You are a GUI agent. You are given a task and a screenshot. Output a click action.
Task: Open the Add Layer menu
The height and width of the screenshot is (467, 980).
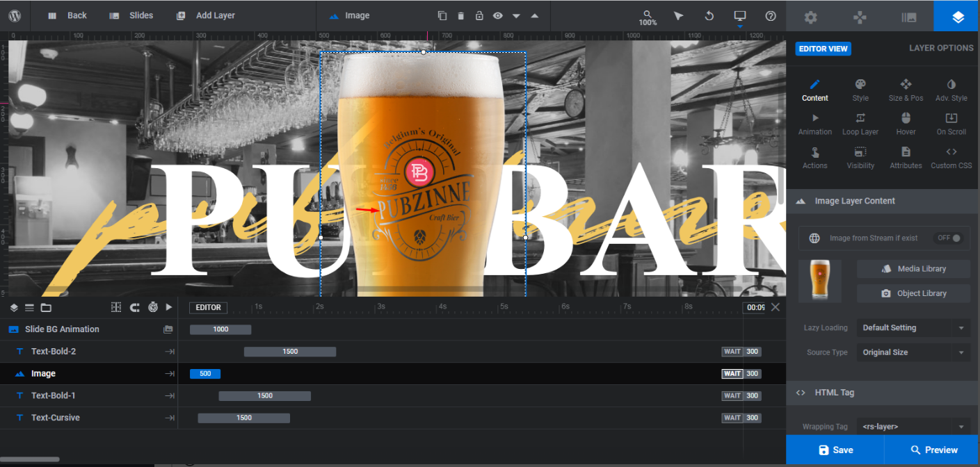click(x=205, y=15)
